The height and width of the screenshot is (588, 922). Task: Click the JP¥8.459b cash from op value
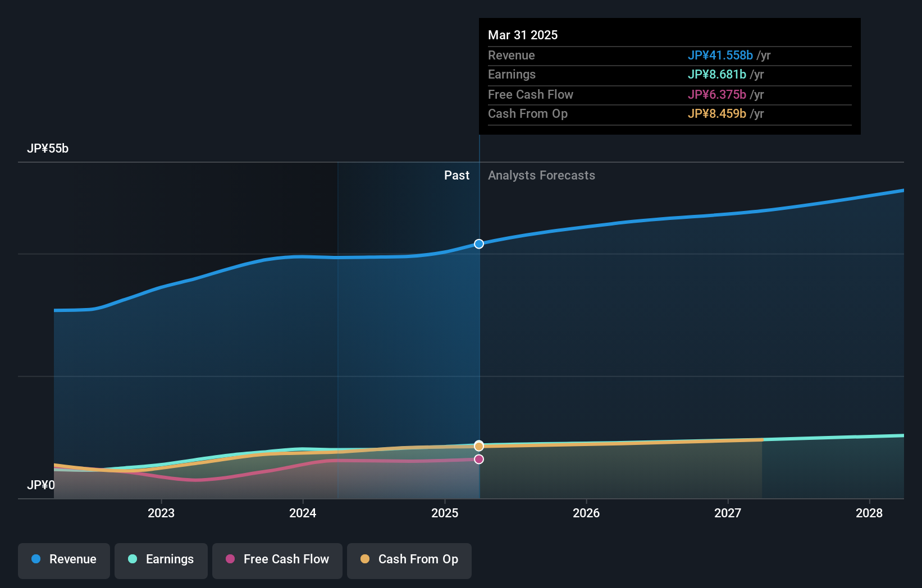coord(717,113)
